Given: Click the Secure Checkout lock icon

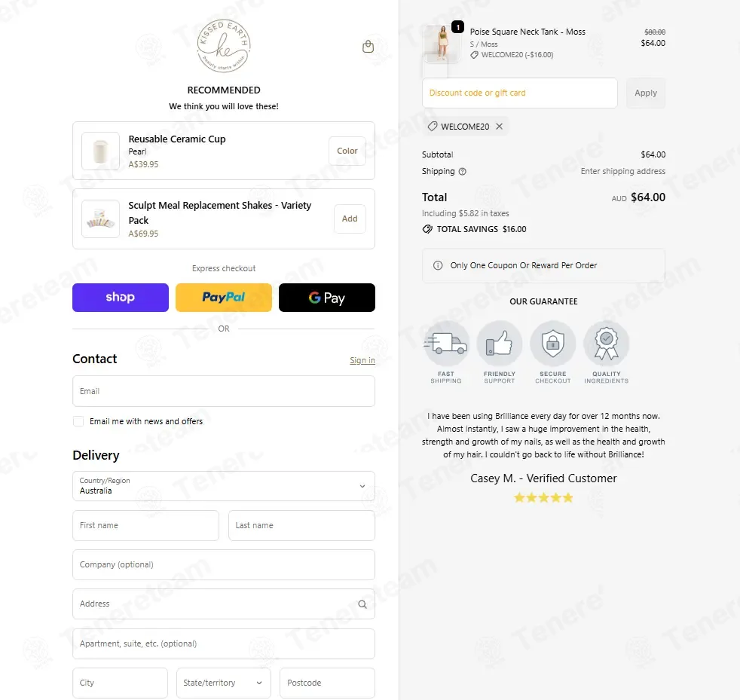Looking at the screenshot, I should (x=552, y=343).
